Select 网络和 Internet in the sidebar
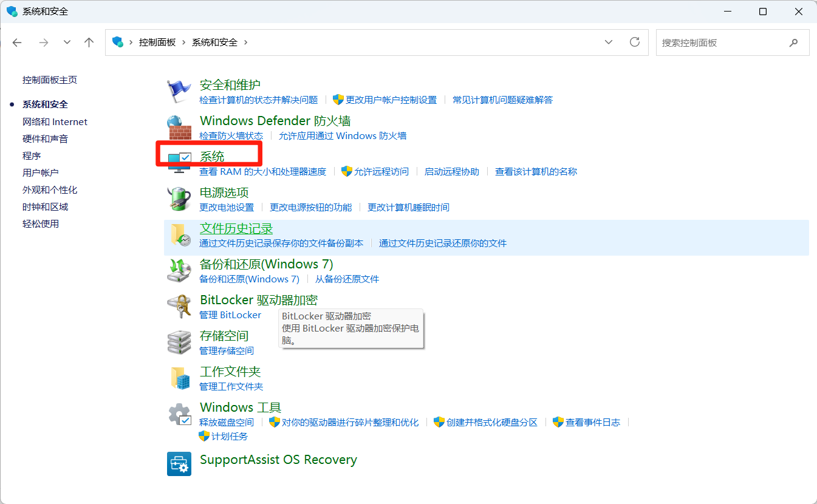The image size is (817, 504). pos(55,122)
